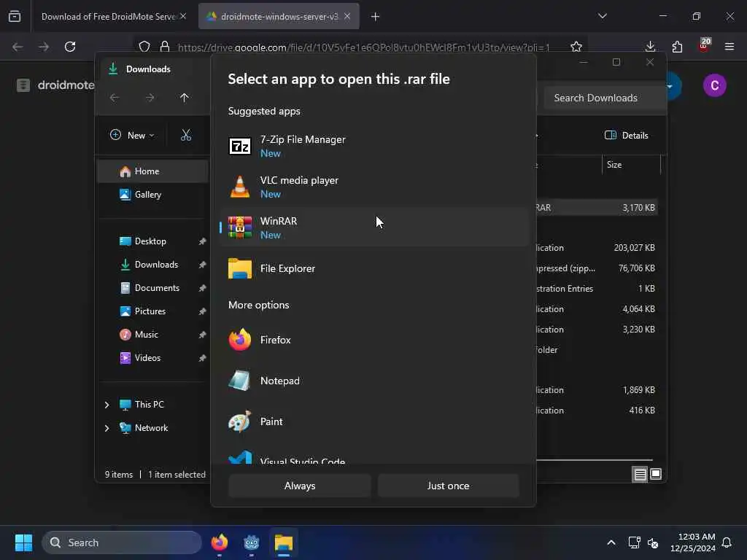Pick Paint from More options
The image size is (747, 560).
coord(374,422)
